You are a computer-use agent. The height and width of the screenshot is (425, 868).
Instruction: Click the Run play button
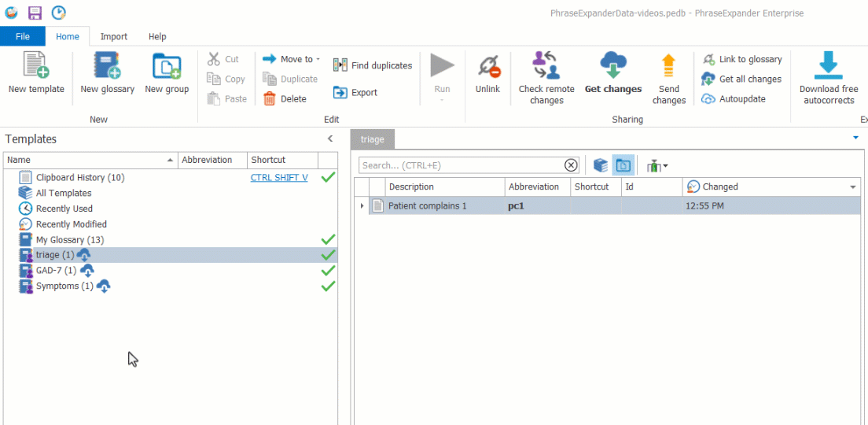pos(443,65)
